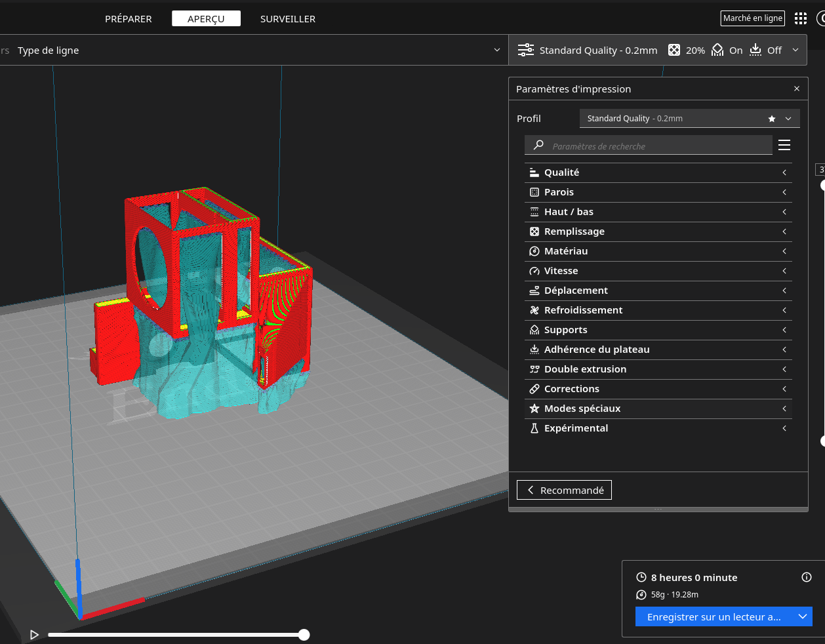Click the Expérimental flask icon
The image size is (825, 644).
coord(534,428)
